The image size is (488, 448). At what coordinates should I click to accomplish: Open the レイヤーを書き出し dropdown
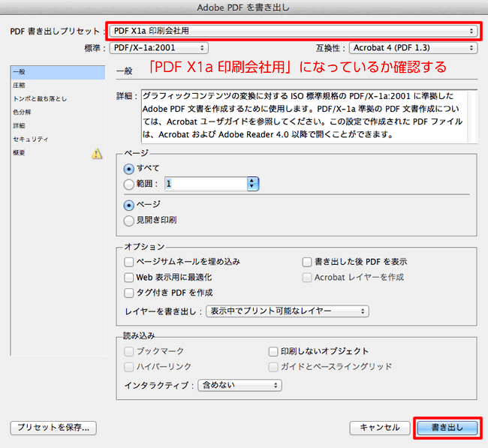click(x=288, y=311)
